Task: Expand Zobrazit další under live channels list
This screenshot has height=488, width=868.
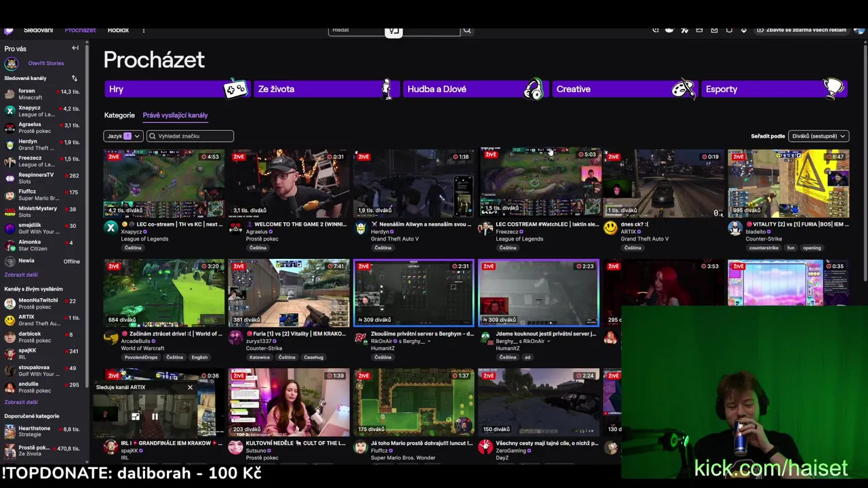Action: pyautogui.click(x=21, y=403)
